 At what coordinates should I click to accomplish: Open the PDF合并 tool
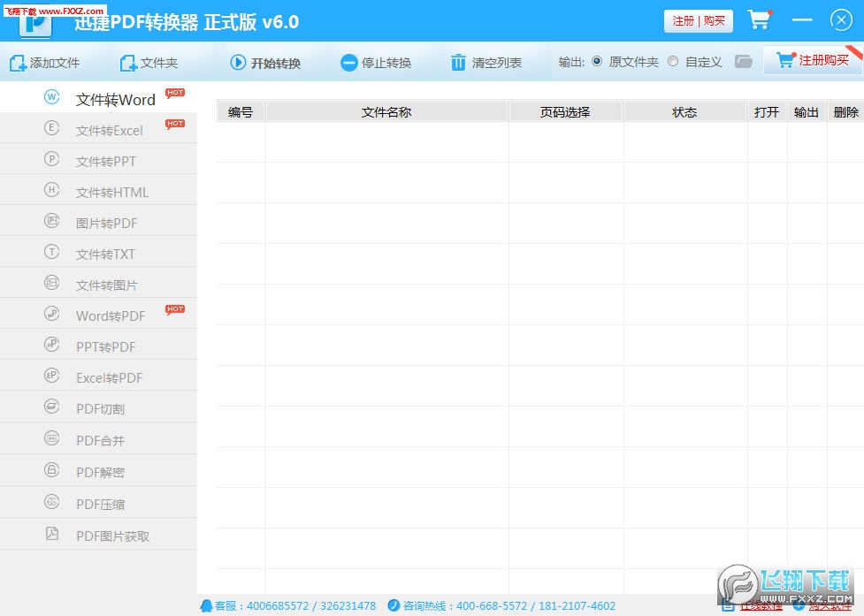click(100, 439)
